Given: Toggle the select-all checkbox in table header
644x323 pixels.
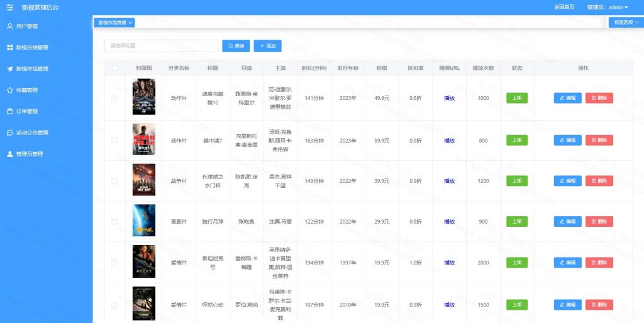Looking at the screenshot, I should click(x=114, y=68).
